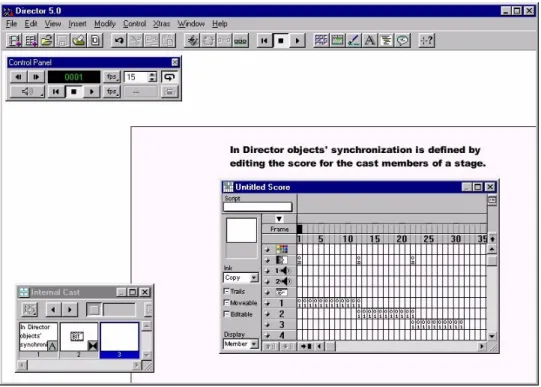Click the Open folder toolbar icon

coord(47,41)
